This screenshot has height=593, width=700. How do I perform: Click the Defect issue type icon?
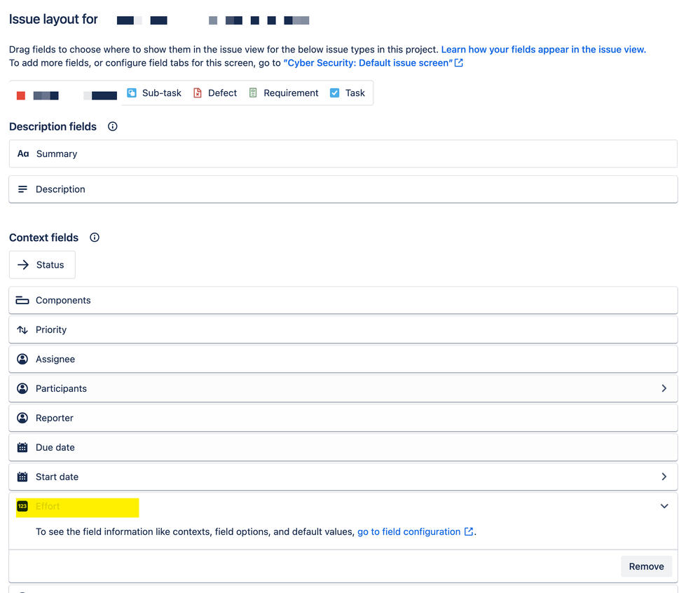[198, 93]
